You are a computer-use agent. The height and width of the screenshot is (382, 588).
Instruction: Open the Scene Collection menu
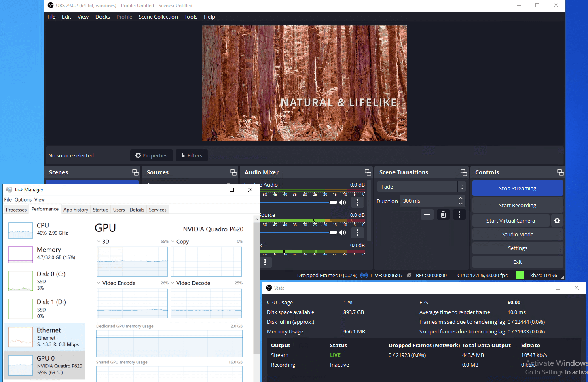(x=158, y=17)
